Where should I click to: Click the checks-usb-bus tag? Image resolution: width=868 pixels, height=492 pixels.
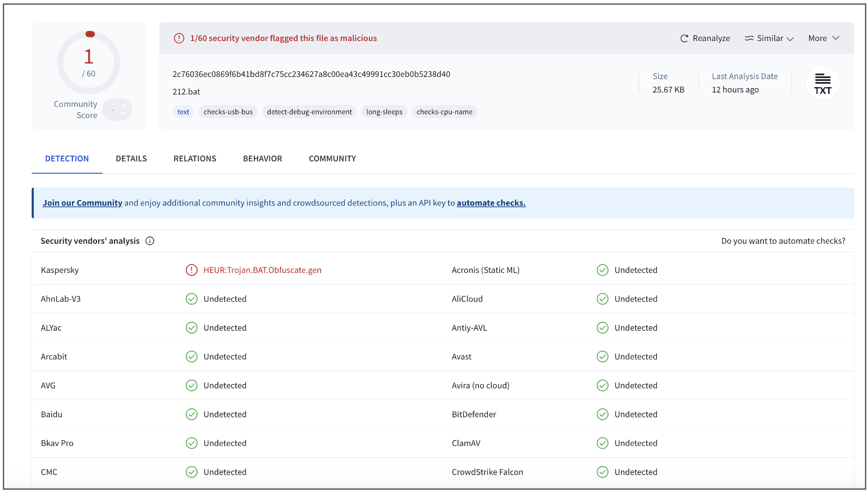[228, 112]
